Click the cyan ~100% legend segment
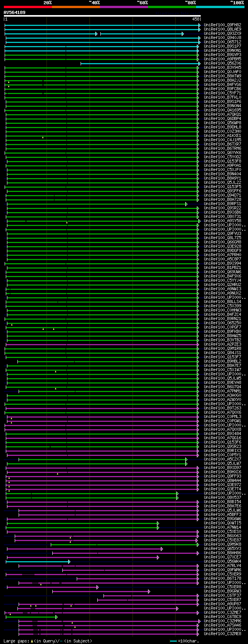The width and height of the screenshot is (248, 644). click(220, 7)
